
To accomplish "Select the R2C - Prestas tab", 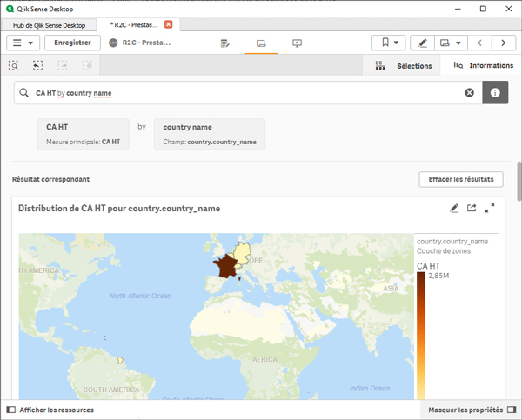I will point(133,25).
